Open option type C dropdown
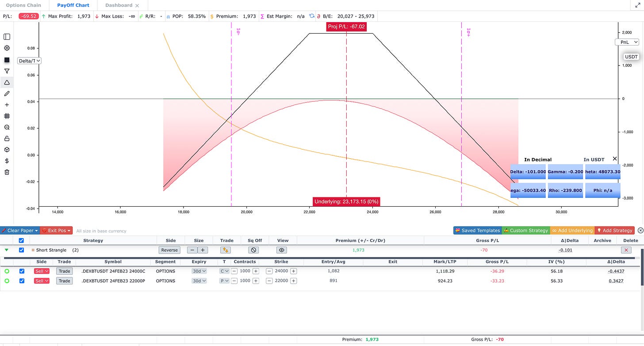644x346 pixels. pos(225,271)
